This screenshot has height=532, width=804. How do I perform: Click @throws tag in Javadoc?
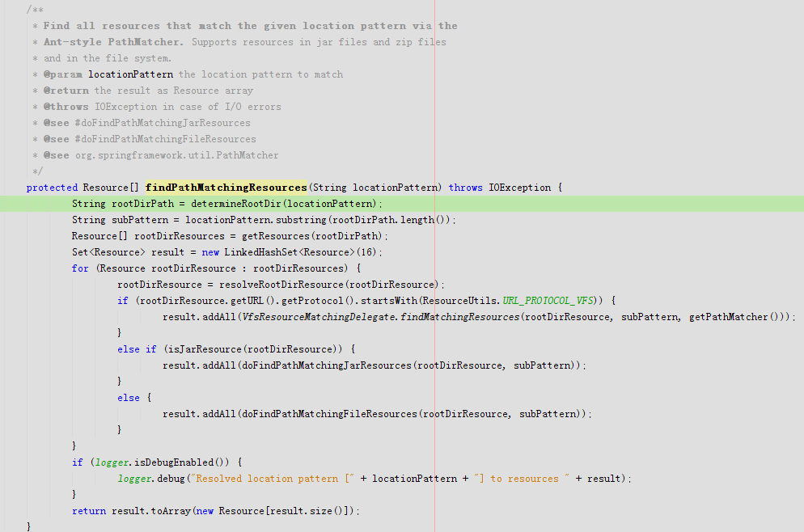coord(66,107)
